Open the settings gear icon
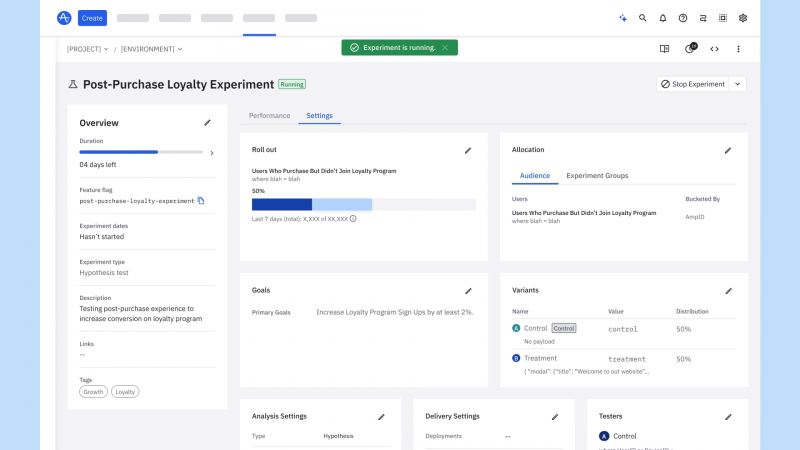Screen dimensions: 800x450 (743, 18)
